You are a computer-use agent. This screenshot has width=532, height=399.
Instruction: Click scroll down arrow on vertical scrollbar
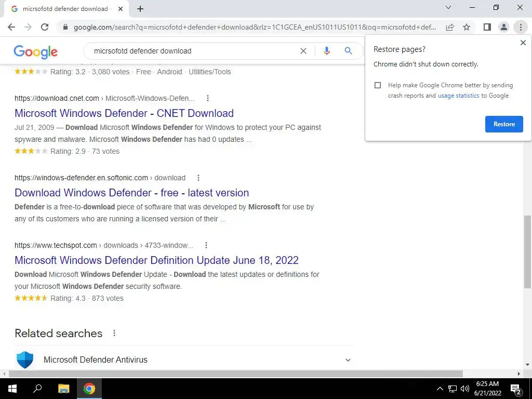coord(528,365)
